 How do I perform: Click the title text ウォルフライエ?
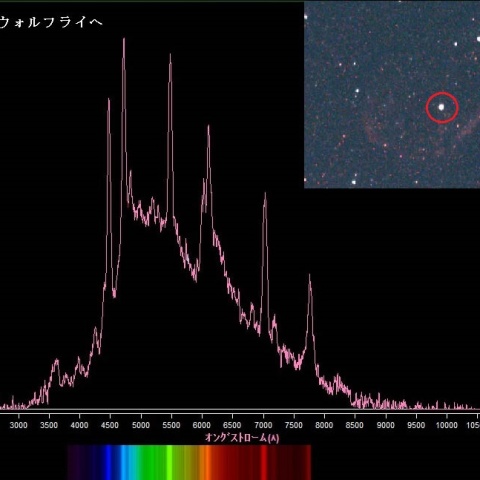(x=50, y=22)
